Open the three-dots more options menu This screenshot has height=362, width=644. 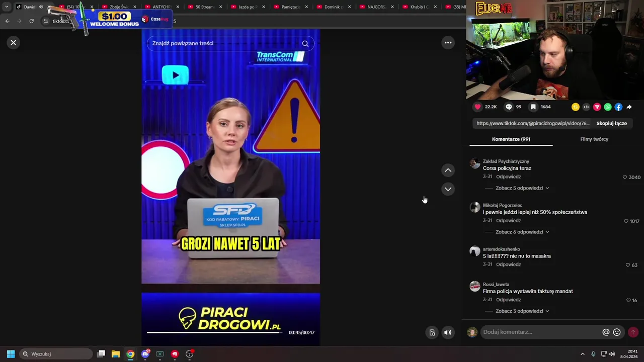pos(448,43)
